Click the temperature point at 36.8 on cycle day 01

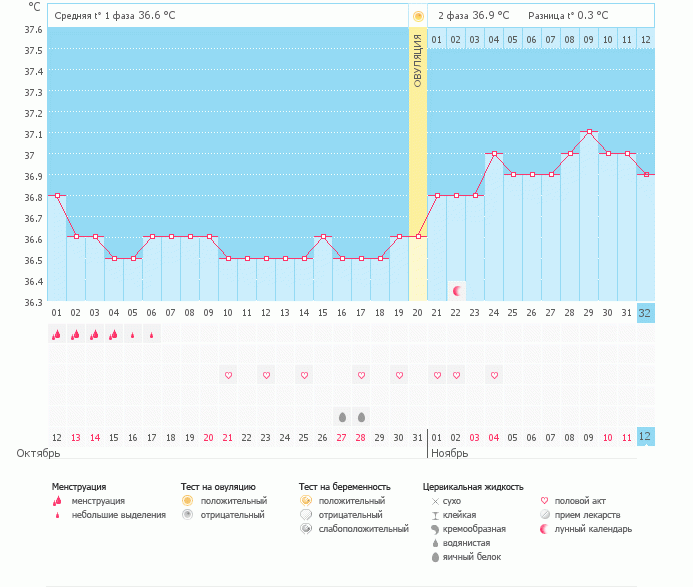click(57, 195)
